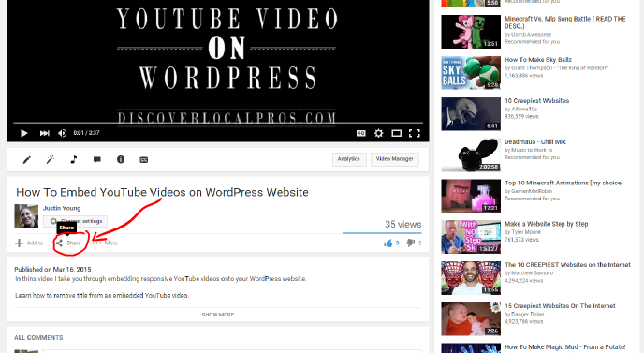Expand description with SHOW MORE
Screen dimensions: 644x353
218,315
